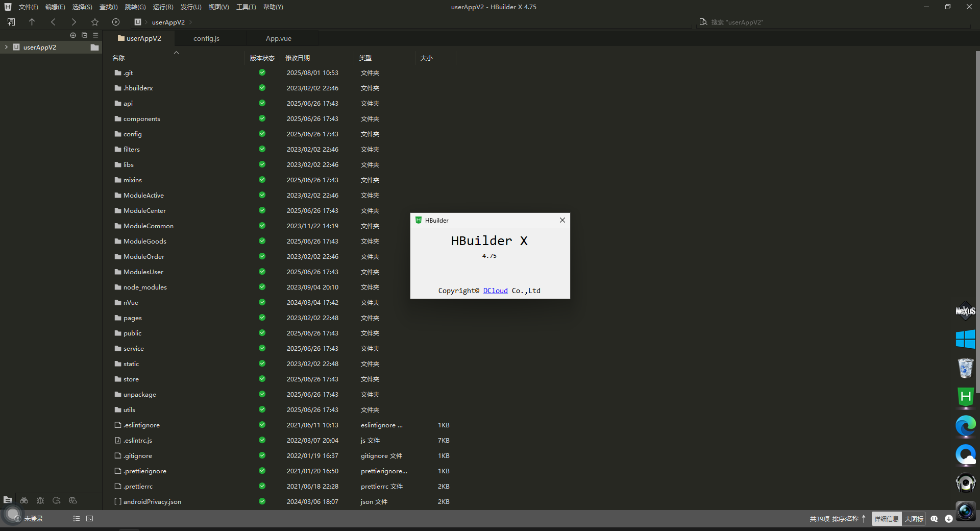The width and height of the screenshot is (980, 531).
Task: Click folder icon beside userAppV2 in sidebar
Action: click(94, 47)
